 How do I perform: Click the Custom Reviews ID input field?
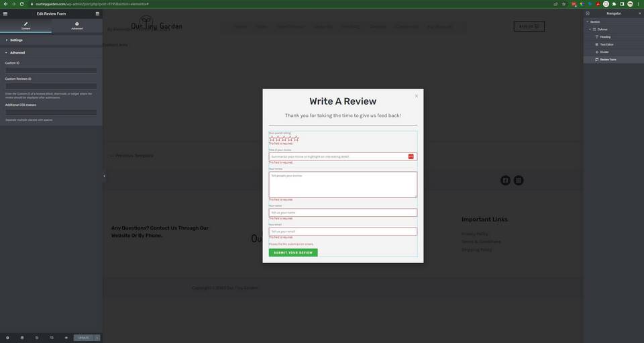tap(51, 87)
